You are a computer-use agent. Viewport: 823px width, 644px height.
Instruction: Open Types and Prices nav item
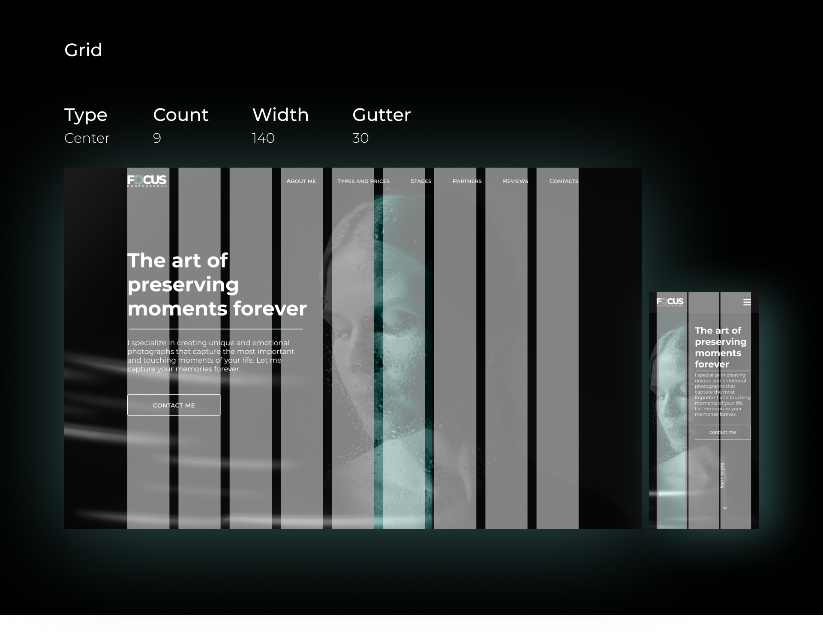[363, 181]
